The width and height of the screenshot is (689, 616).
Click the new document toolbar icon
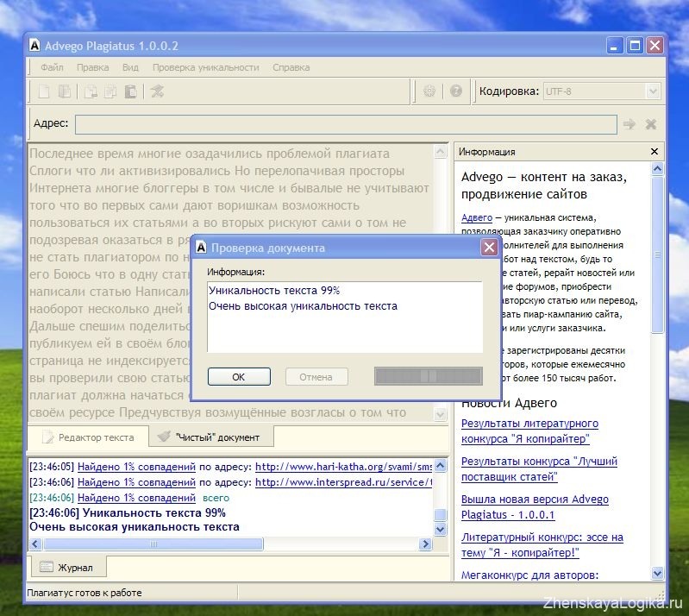(44, 91)
